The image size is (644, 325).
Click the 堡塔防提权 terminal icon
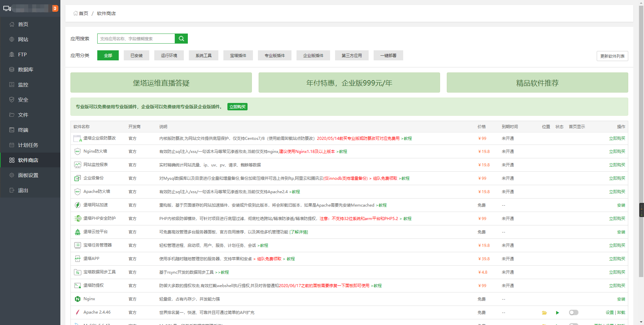click(x=77, y=285)
